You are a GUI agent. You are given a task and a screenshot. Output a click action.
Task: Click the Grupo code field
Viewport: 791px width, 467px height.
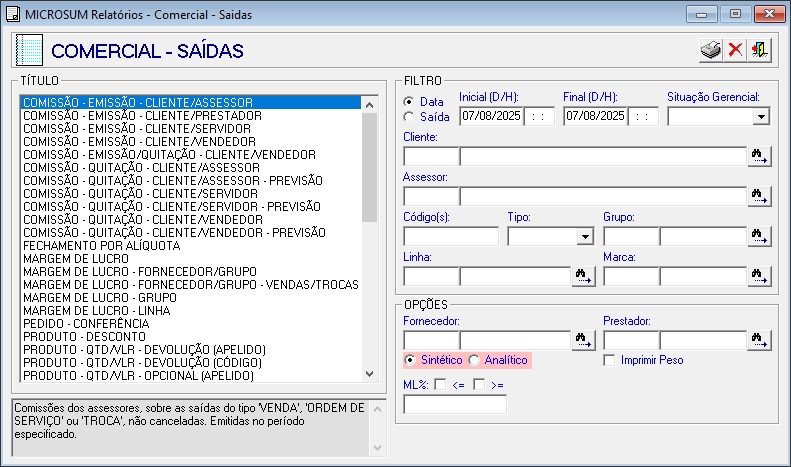(x=631, y=236)
